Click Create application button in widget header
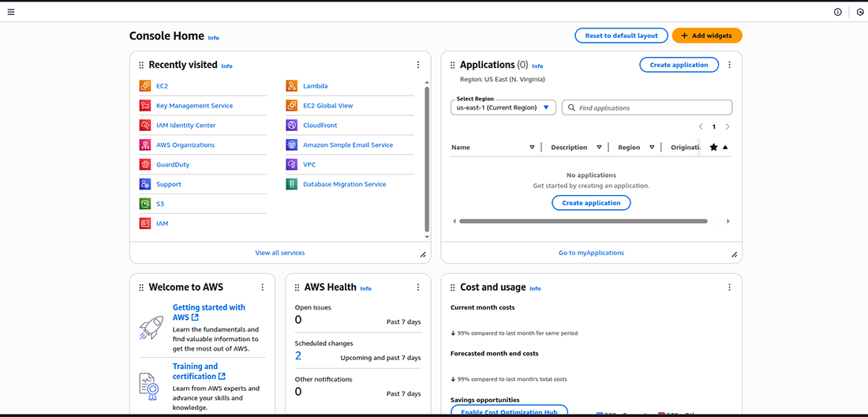This screenshot has height=417, width=868. pos(679,65)
